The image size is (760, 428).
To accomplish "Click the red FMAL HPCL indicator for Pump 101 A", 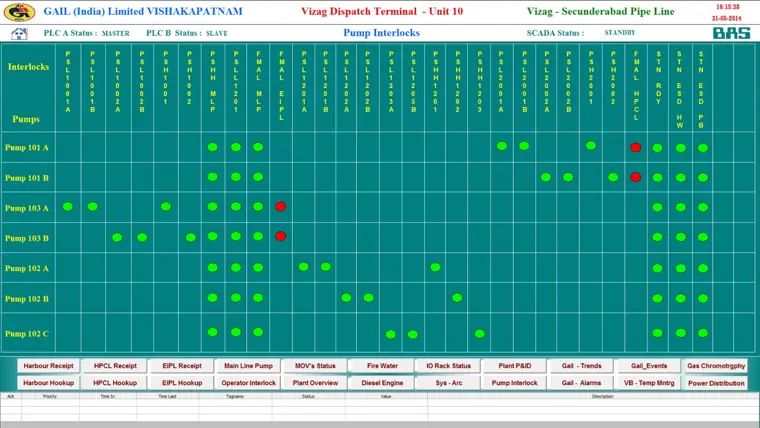I will (635, 147).
